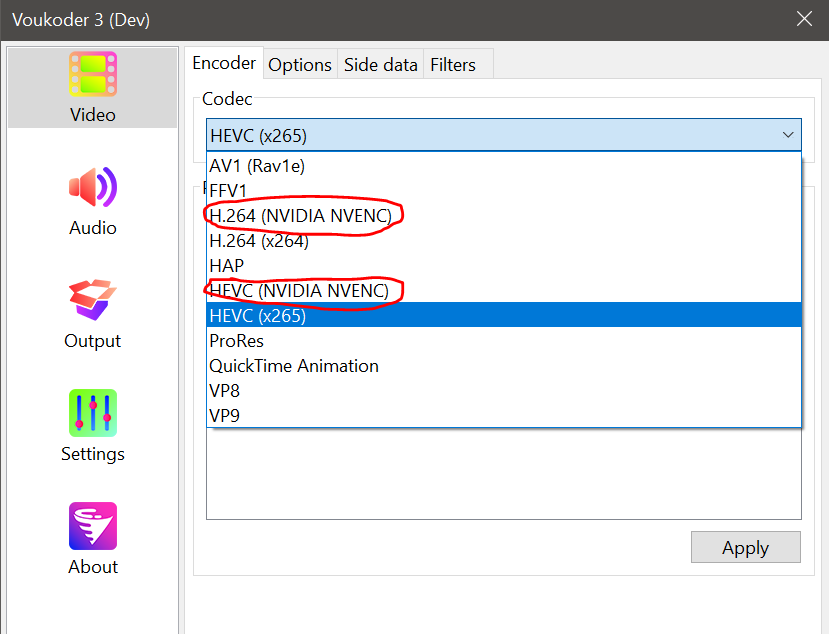This screenshot has width=829, height=634.
Task: Select ProRes codec entry
Action: pos(236,341)
